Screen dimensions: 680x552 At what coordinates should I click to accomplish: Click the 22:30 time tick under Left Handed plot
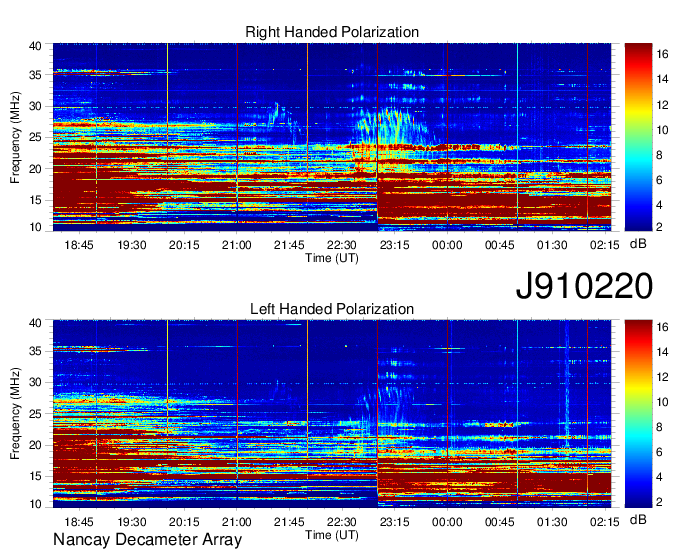(342, 522)
